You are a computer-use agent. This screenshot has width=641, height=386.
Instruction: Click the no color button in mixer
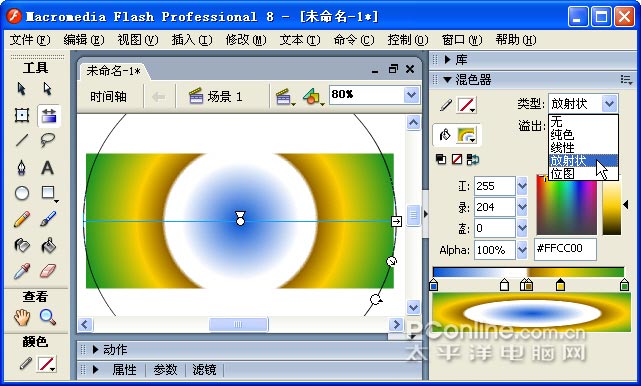click(x=457, y=159)
